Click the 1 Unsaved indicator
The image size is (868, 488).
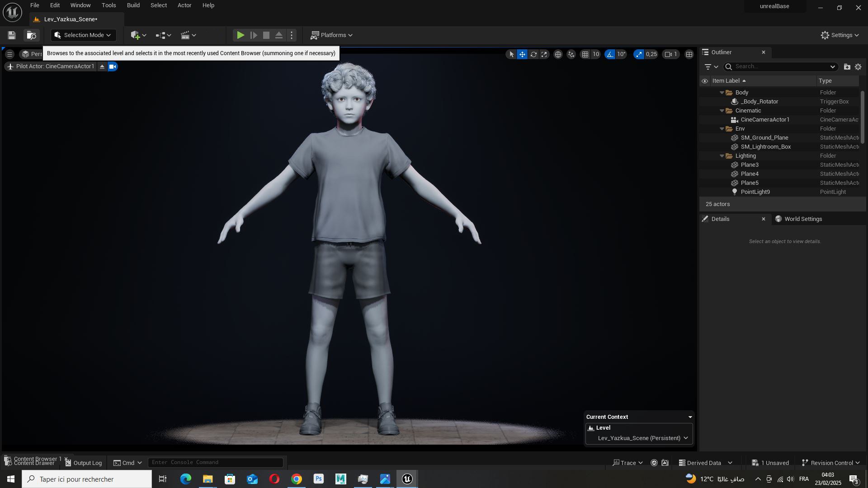tap(770, 463)
